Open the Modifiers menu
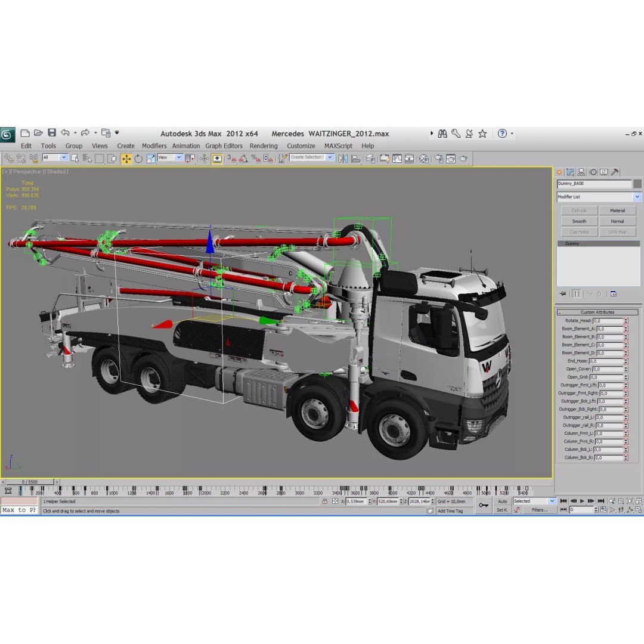Viewport: 644px width, 644px height. (x=154, y=146)
